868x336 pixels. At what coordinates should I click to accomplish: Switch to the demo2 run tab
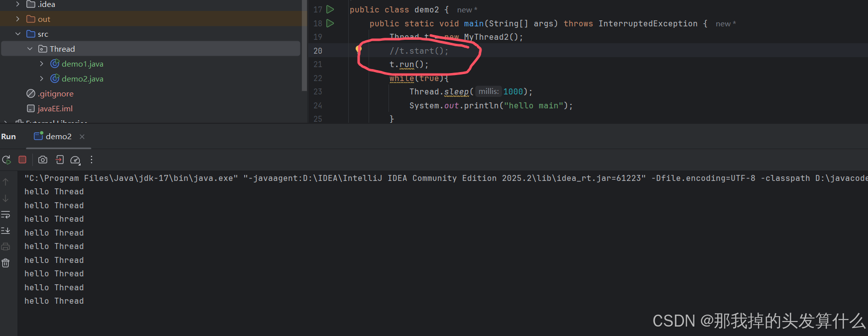[x=58, y=136]
